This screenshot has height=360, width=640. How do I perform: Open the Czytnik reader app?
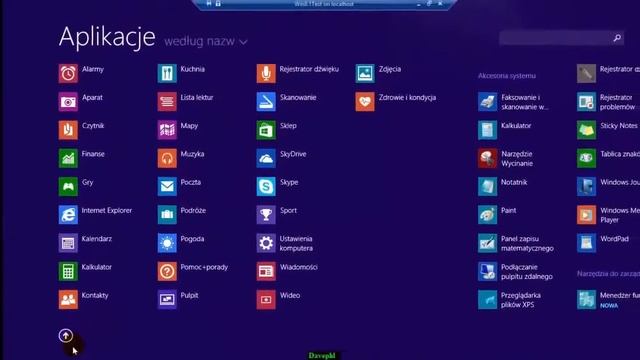[68, 130]
